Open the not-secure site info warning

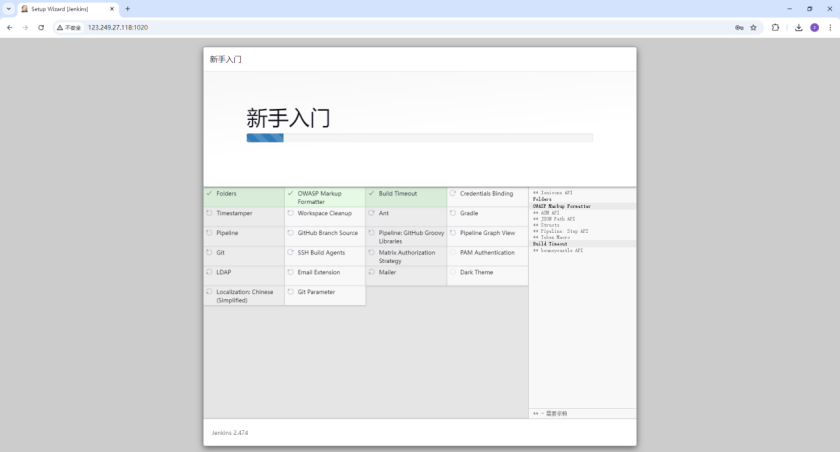point(69,27)
